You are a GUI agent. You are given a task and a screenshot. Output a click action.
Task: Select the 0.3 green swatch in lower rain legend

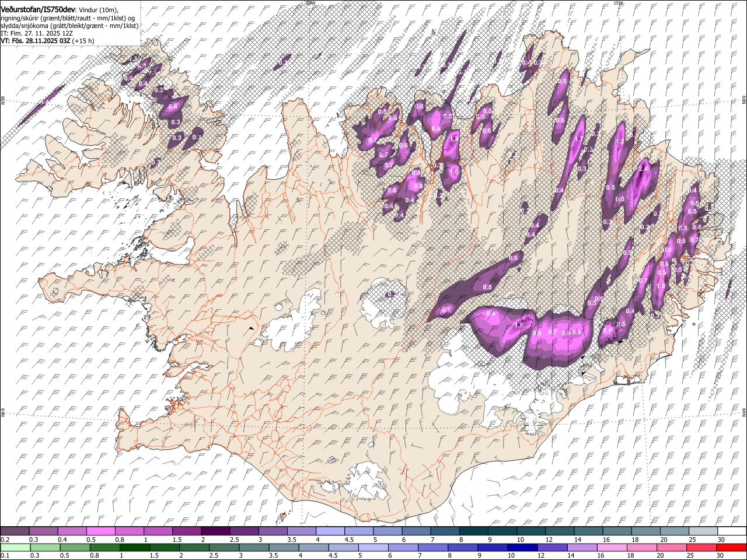pos(45,548)
